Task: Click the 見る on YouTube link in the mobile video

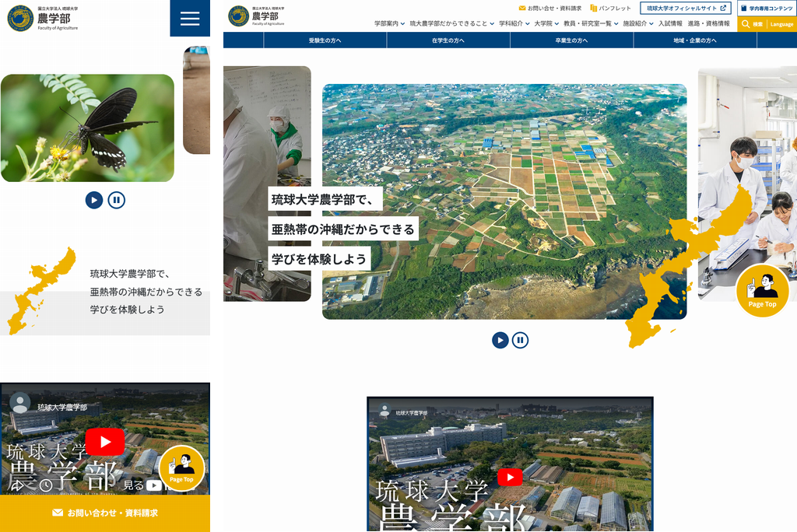Action: pyautogui.click(x=142, y=486)
